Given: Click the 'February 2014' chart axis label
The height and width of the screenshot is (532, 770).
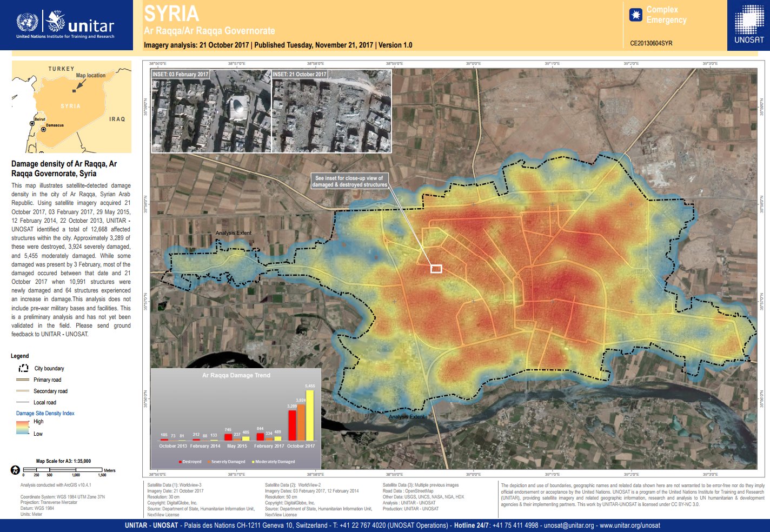Looking at the screenshot, I should [x=205, y=446].
